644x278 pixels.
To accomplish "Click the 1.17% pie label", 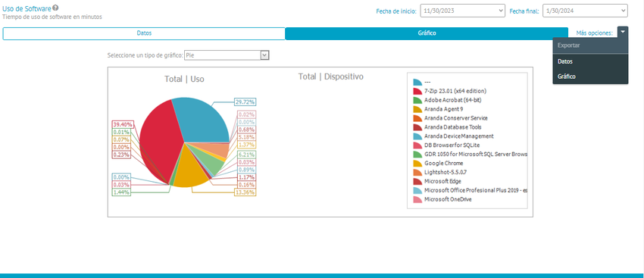I will coord(246,177).
